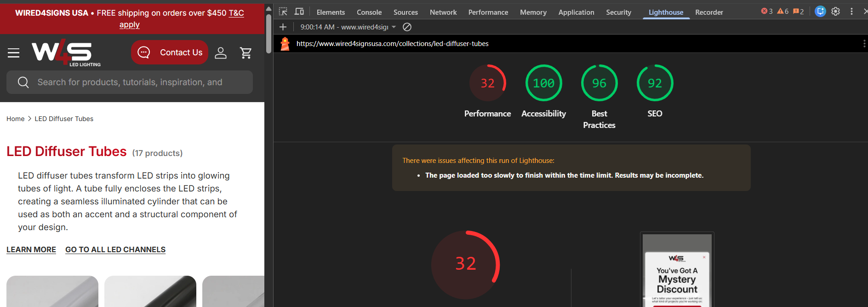Click GO TO ALL LED CHANNELS link

point(115,249)
